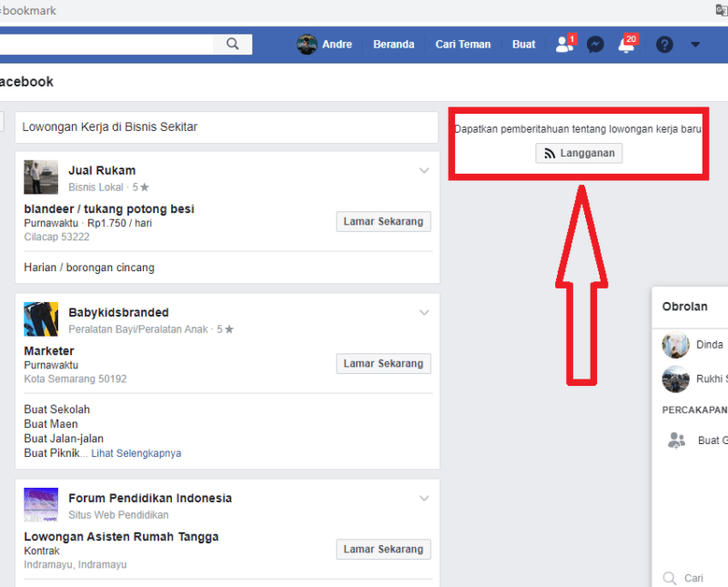The width and height of the screenshot is (728, 587).
Task: Open Forum Pendidikan Indonesia page name
Action: point(150,499)
